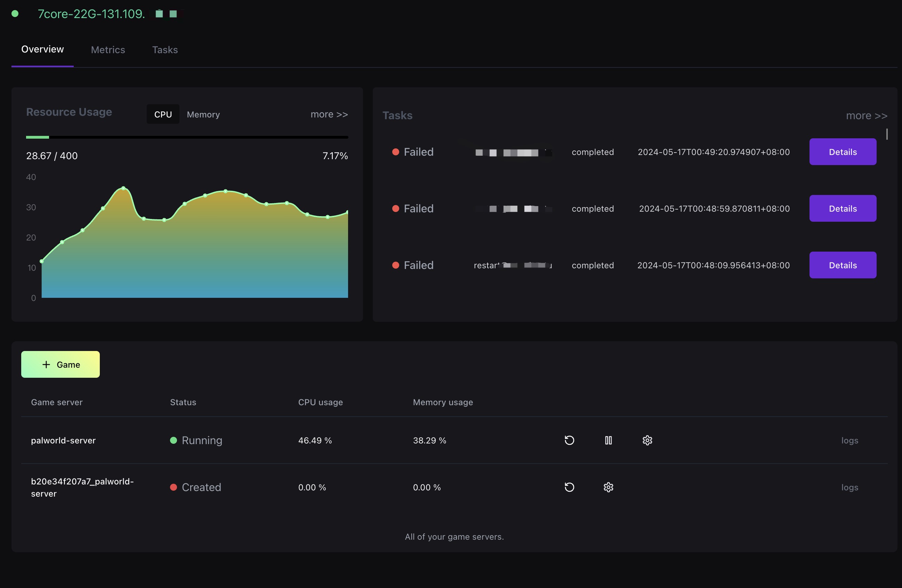
Task: Open the Tasks tab
Action: 165,50
